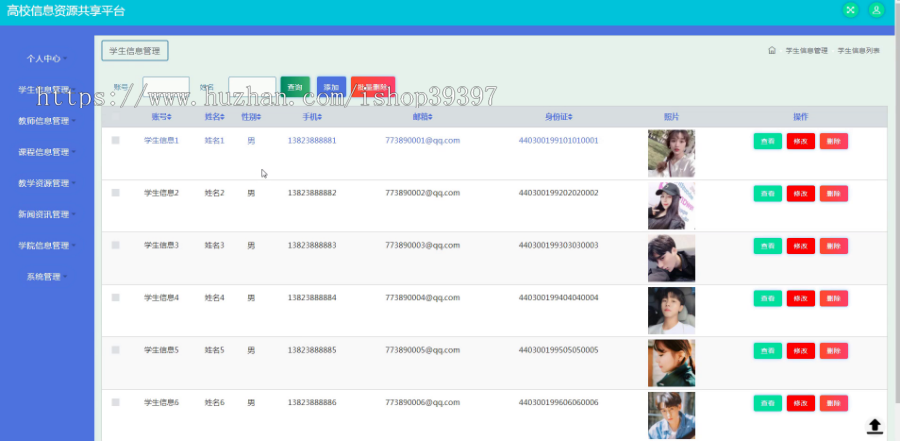Tick the select-all checkbox in table header
Viewport: 900px width, 441px height.
tap(115, 117)
